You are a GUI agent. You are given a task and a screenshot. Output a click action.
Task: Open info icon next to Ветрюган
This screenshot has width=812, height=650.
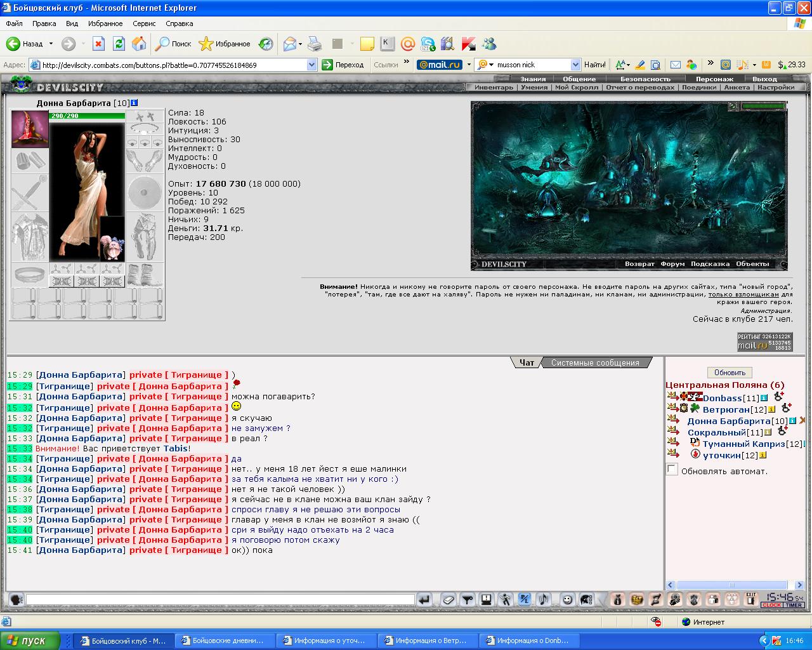[772, 410]
